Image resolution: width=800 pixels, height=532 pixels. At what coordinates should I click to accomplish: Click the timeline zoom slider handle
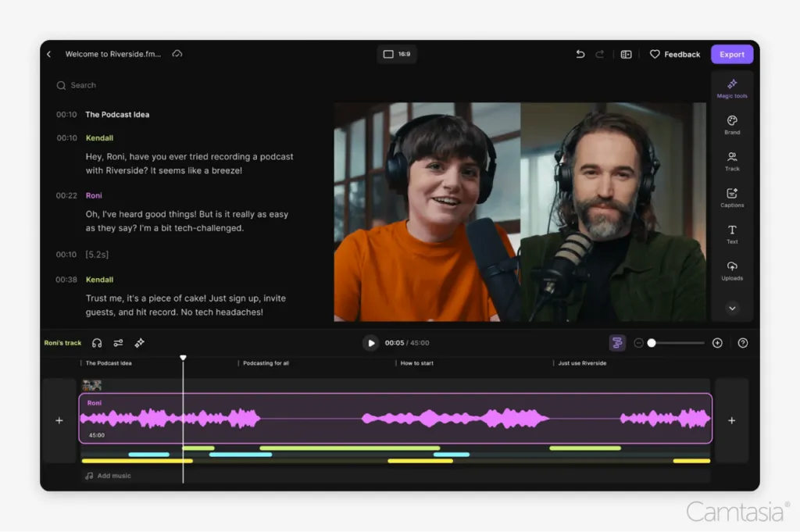pyautogui.click(x=652, y=343)
